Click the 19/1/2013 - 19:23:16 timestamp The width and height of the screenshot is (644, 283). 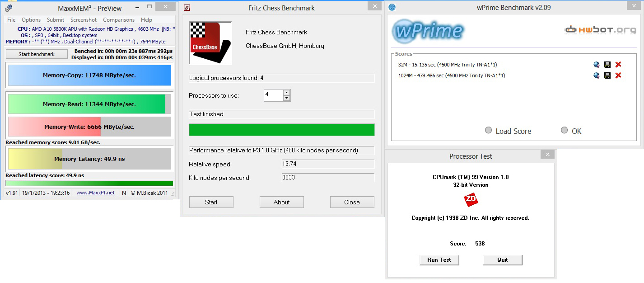click(46, 193)
